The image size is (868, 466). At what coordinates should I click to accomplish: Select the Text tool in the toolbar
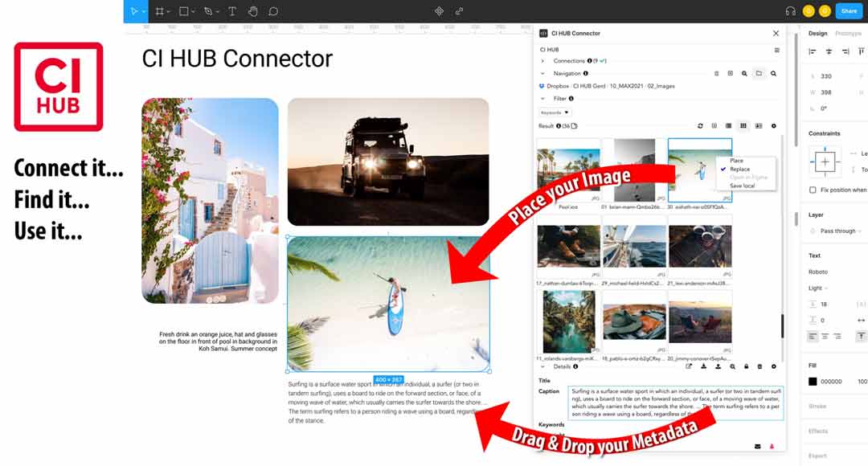pyautogui.click(x=232, y=11)
